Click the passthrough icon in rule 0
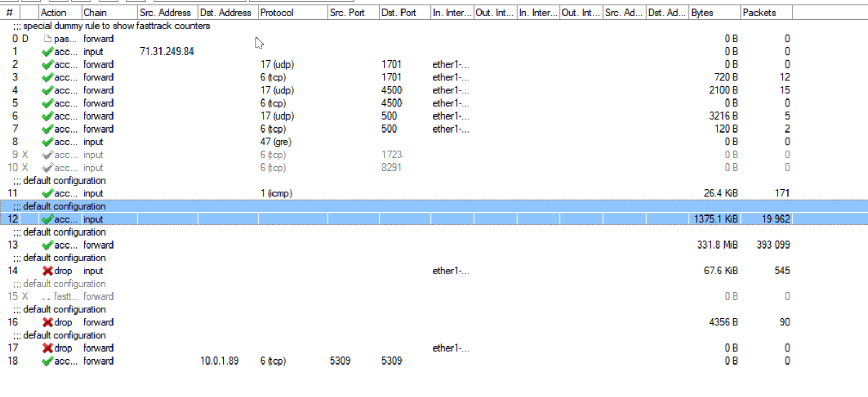The height and width of the screenshot is (397, 868). (x=47, y=39)
